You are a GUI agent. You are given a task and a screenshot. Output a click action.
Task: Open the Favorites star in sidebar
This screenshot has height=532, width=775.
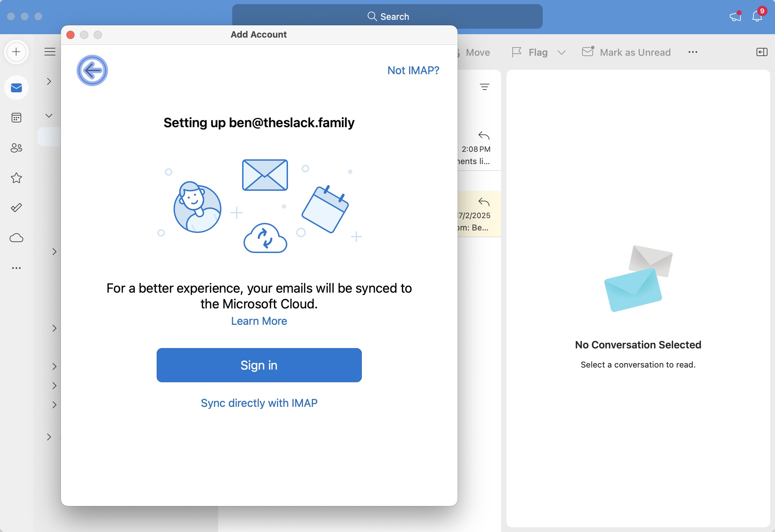click(x=16, y=178)
